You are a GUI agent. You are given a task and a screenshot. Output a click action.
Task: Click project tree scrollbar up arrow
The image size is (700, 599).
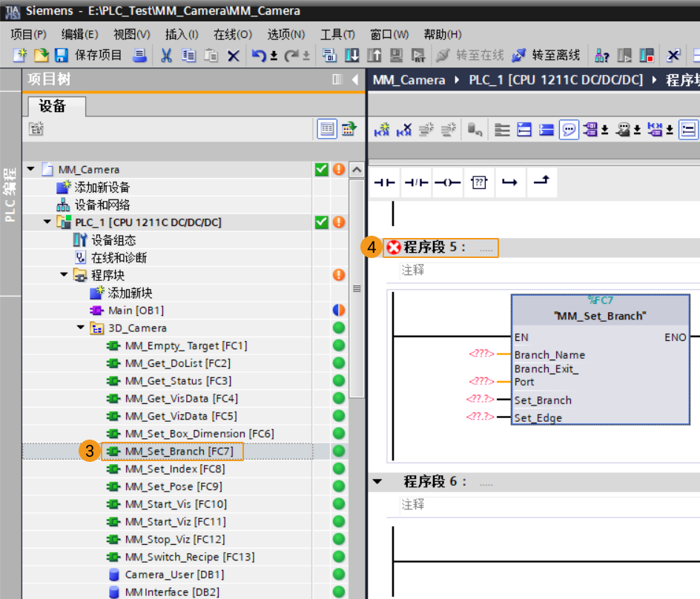tap(356, 170)
